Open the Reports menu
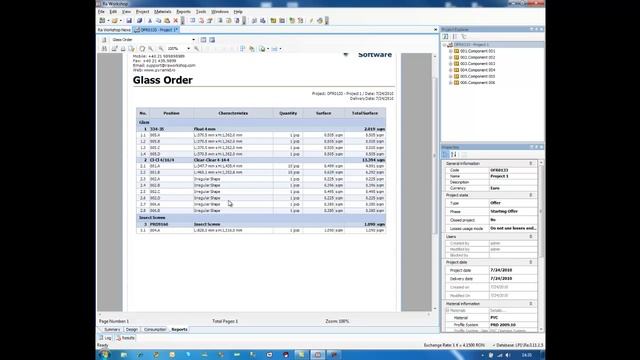Image resolution: width=640 pixels, height=360 pixels. (x=183, y=12)
